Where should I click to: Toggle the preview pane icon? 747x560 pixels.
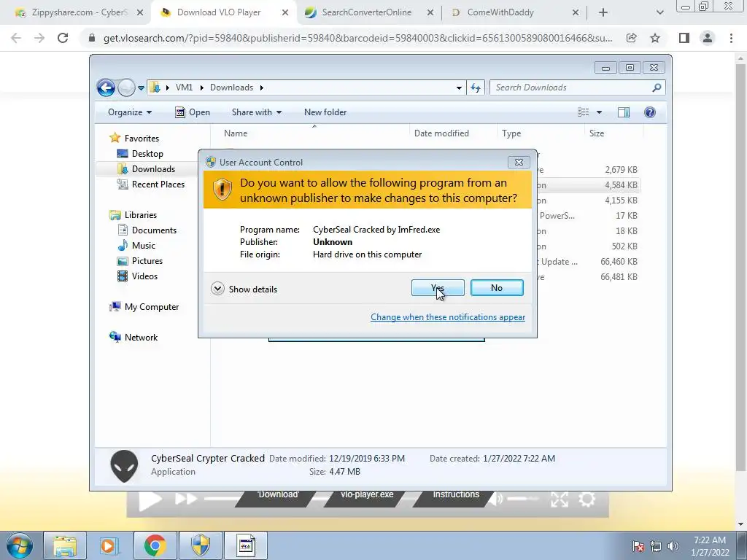[623, 112]
